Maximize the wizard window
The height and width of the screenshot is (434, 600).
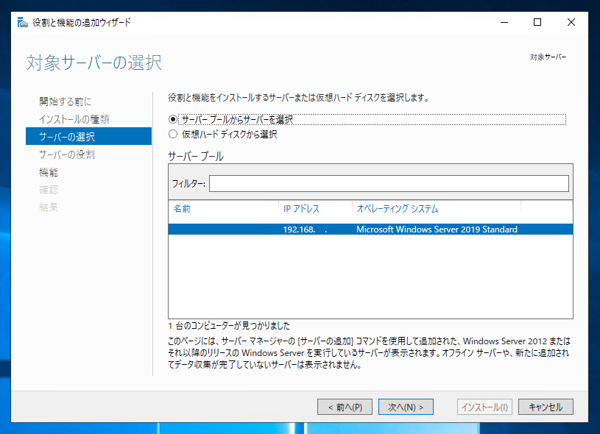(x=537, y=23)
